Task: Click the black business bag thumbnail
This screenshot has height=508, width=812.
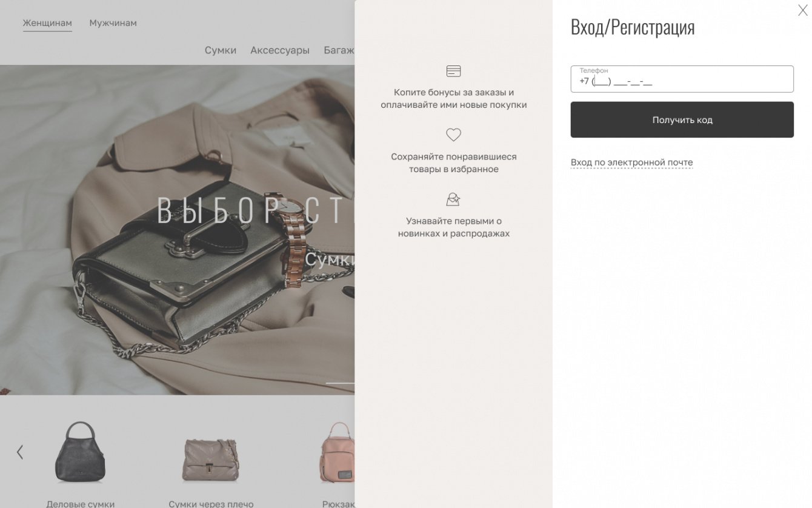Action: pos(81,452)
